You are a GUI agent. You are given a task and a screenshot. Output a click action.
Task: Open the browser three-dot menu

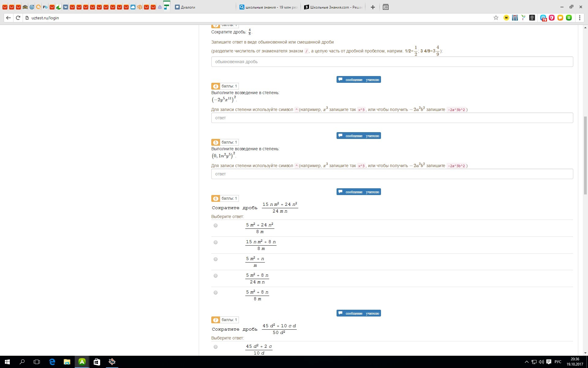click(x=580, y=18)
